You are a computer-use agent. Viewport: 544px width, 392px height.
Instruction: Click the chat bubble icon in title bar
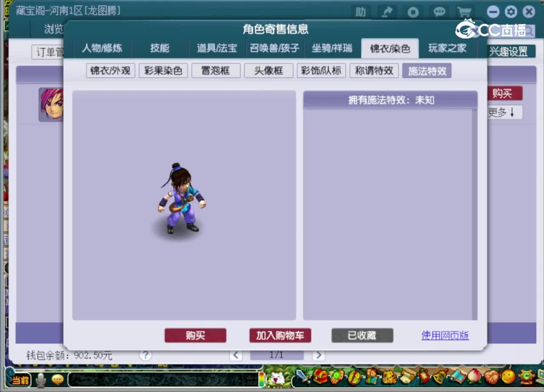(x=439, y=12)
